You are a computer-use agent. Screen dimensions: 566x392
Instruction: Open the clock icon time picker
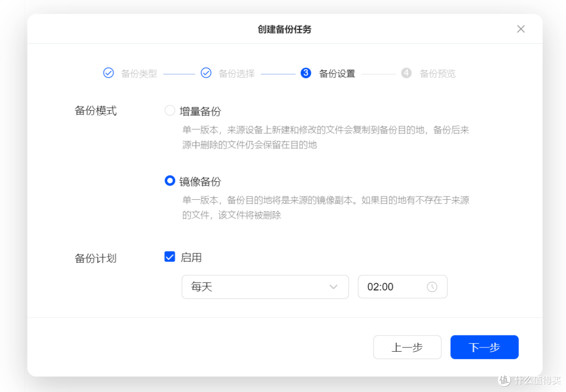(x=432, y=287)
